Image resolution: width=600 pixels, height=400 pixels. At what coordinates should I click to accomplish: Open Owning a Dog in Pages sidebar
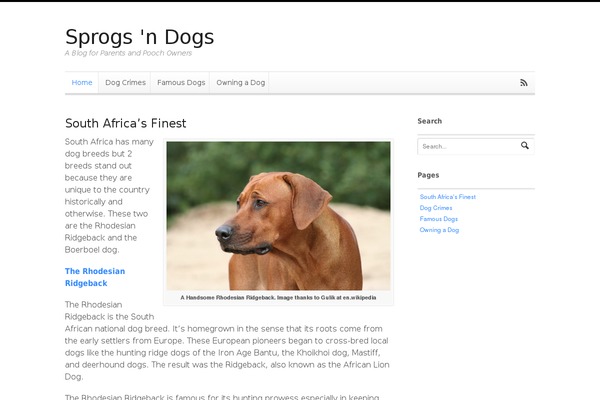coord(439,230)
